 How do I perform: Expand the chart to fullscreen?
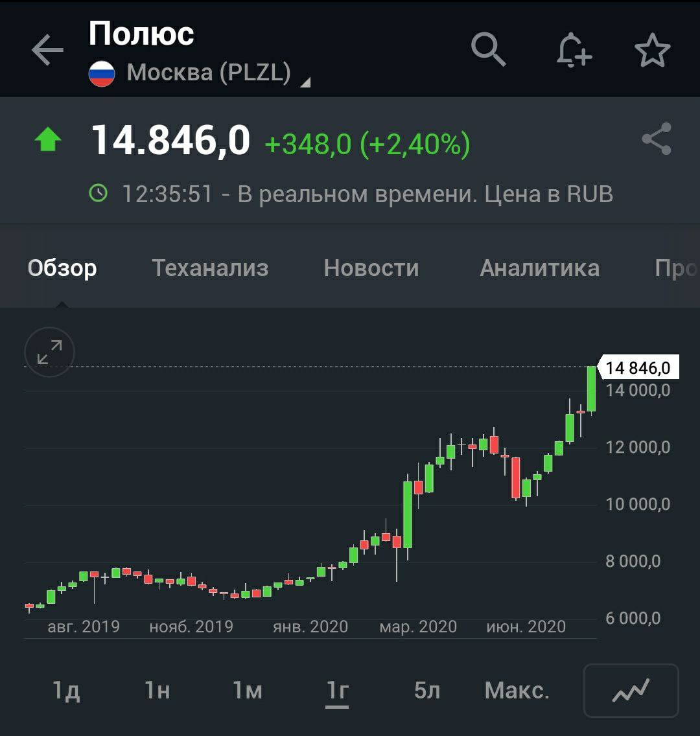(x=49, y=352)
